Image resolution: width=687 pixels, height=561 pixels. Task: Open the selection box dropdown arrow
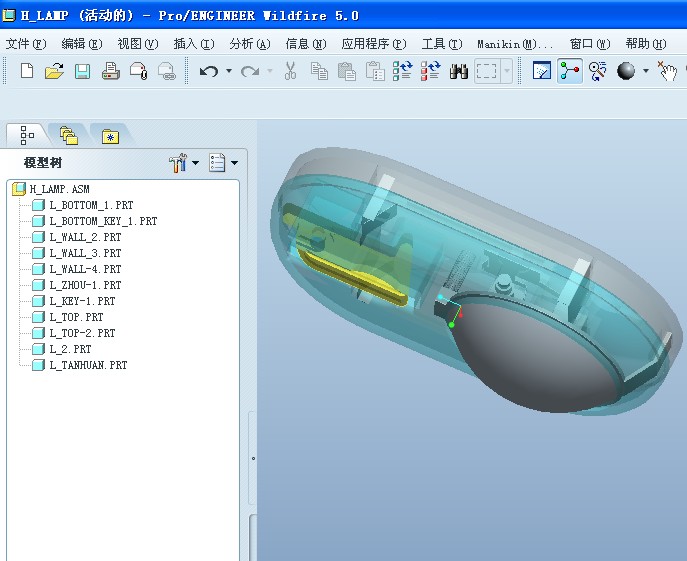click(507, 71)
